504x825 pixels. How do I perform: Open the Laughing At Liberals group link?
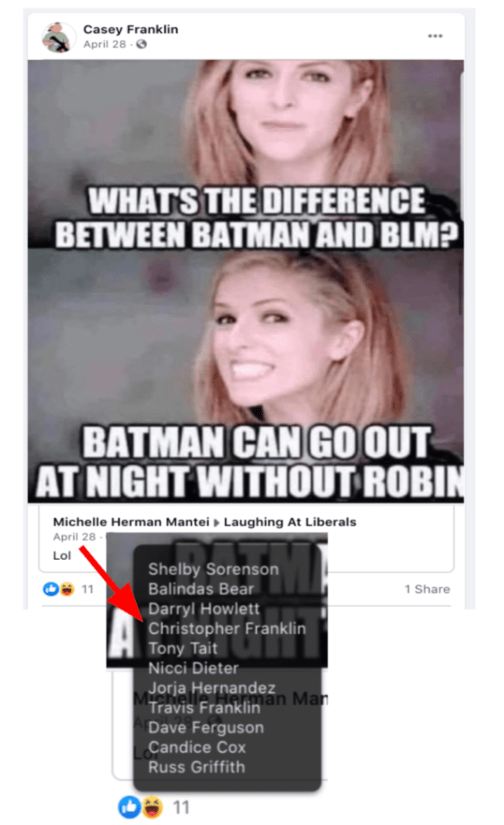click(290, 522)
